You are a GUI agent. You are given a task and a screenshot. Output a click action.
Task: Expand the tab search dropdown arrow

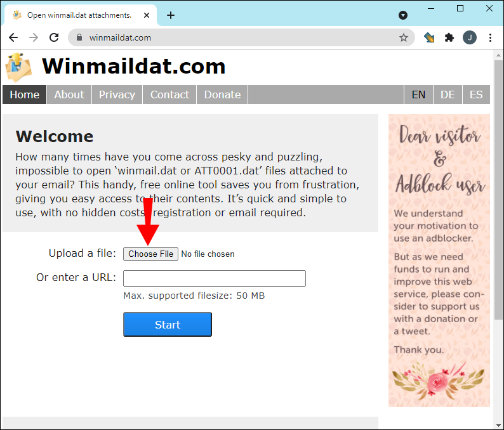pos(402,15)
